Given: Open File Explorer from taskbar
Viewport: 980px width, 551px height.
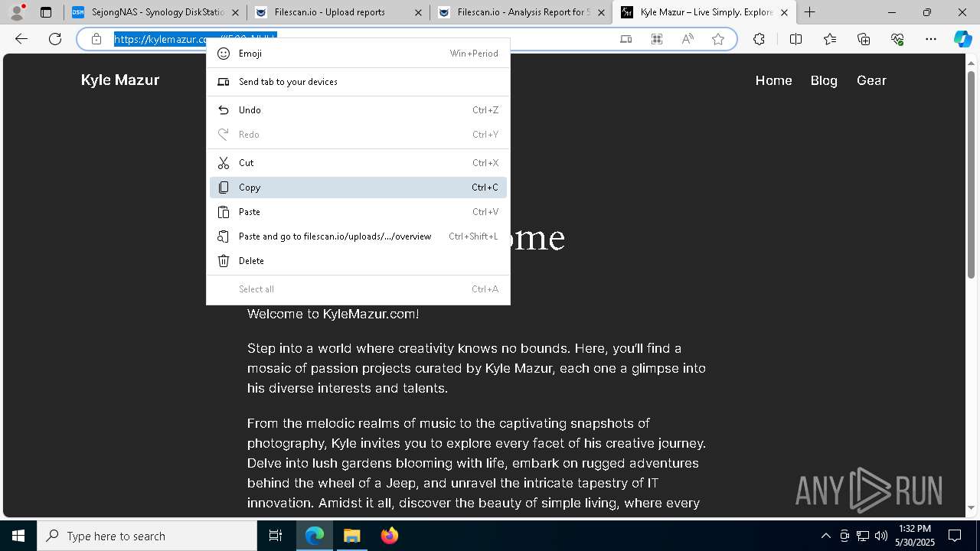Looking at the screenshot, I should 351,536.
